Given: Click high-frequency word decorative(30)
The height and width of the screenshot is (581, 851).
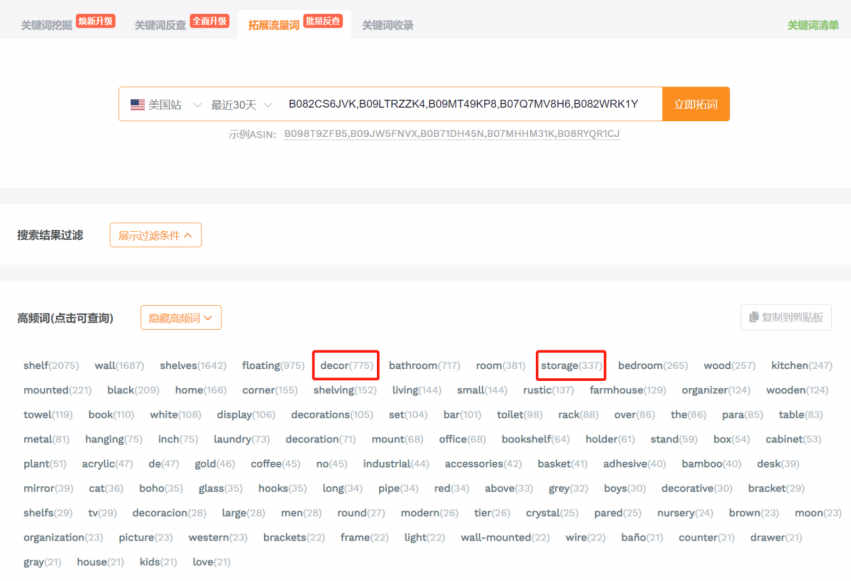Looking at the screenshot, I should pos(696,488).
